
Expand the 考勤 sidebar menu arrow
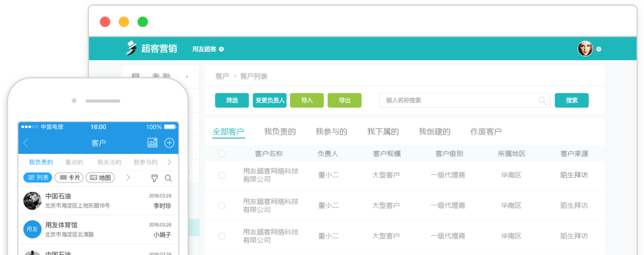tap(187, 76)
